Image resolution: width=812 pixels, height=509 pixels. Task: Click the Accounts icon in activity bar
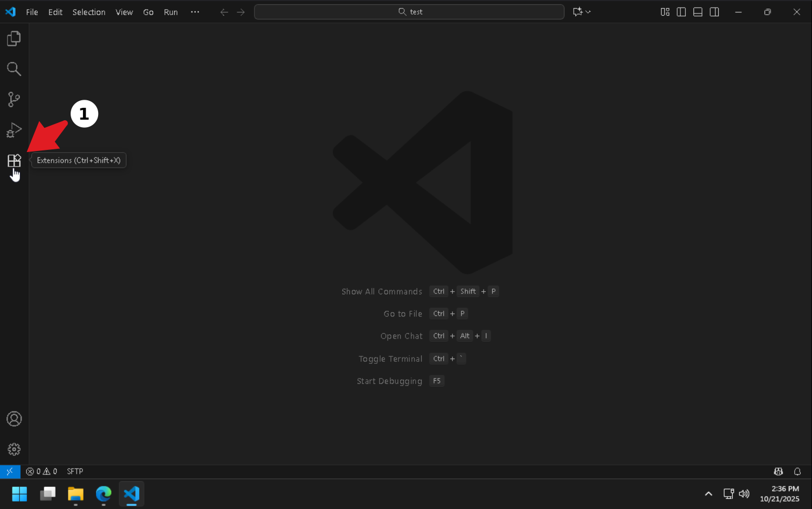14,418
